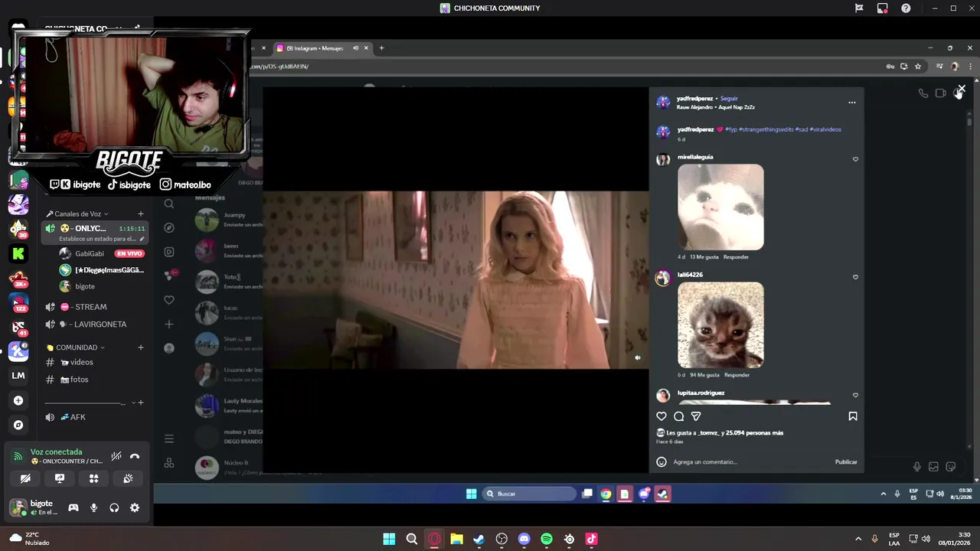Image resolution: width=980 pixels, height=551 pixels.
Task: Create channel in Canales de Voz
Action: (140, 214)
